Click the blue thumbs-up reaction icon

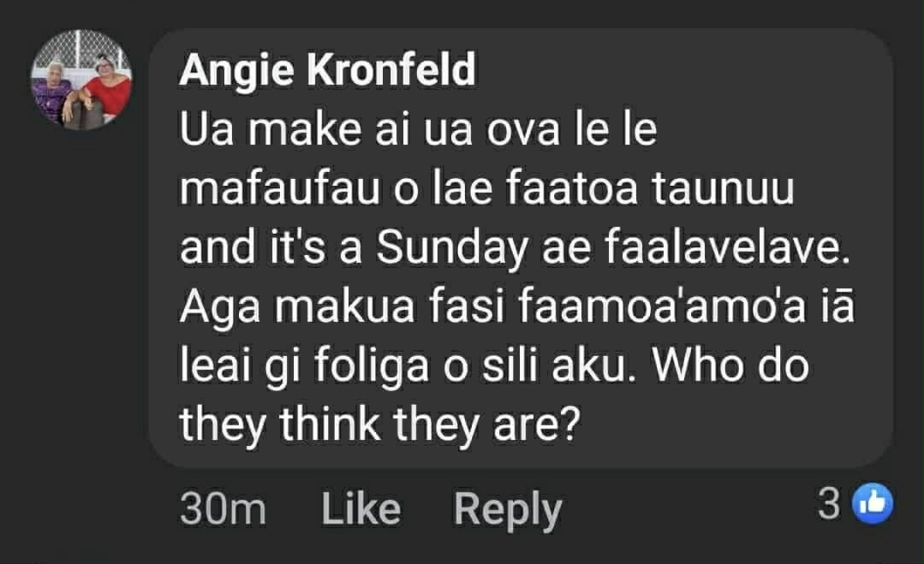click(x=872, y=504)
